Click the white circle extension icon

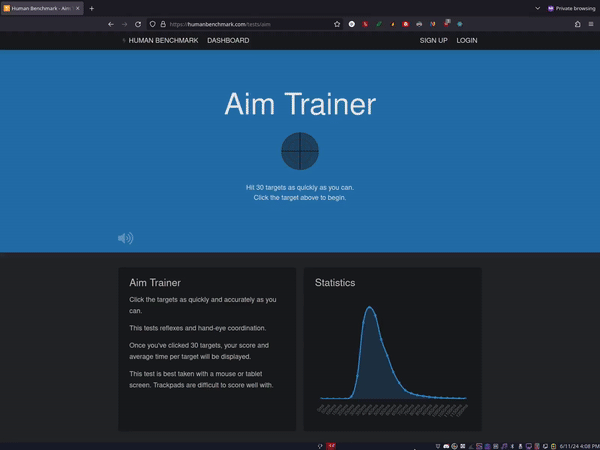352,24
